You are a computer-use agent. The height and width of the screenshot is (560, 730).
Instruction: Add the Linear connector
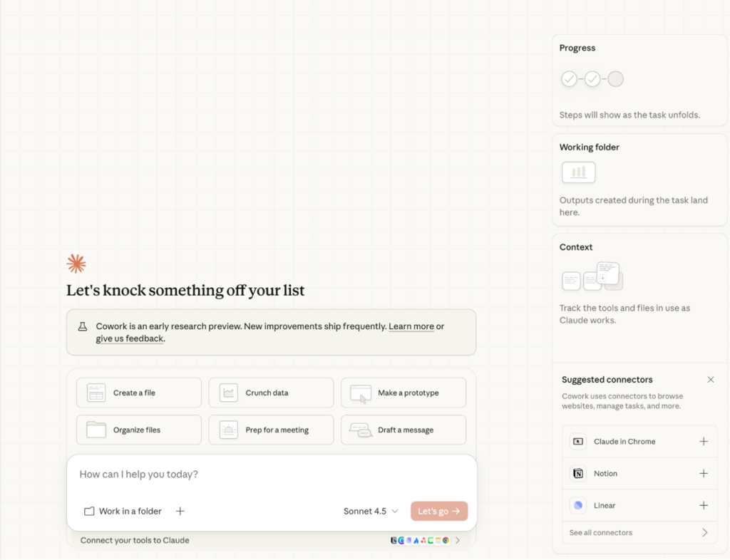pos(703,506)
